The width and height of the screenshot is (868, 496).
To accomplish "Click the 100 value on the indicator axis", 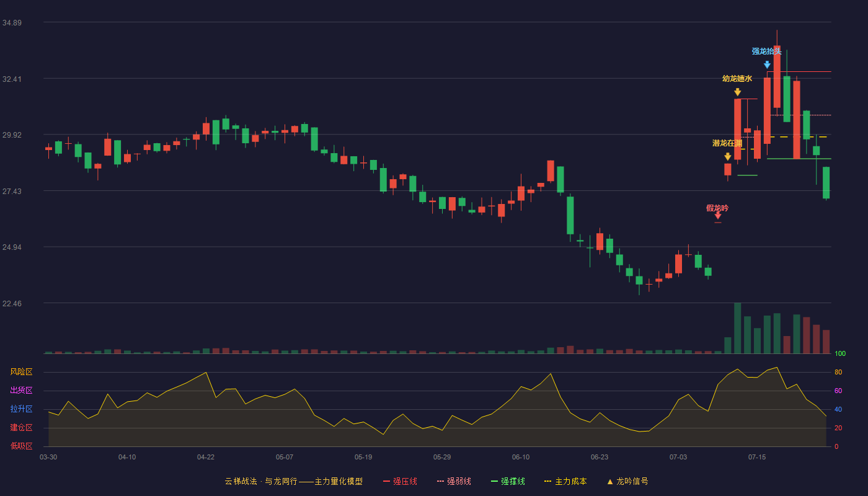I will (840, 354).
